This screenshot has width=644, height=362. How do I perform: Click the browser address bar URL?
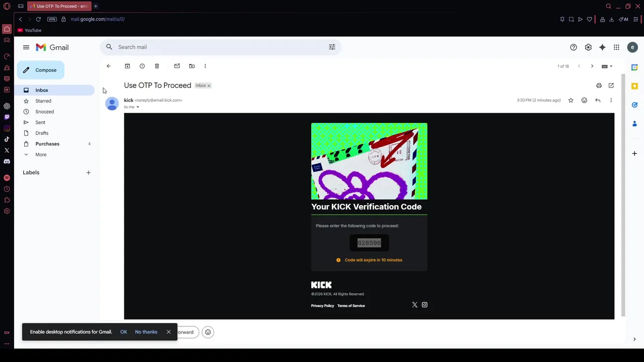(98, 19)
